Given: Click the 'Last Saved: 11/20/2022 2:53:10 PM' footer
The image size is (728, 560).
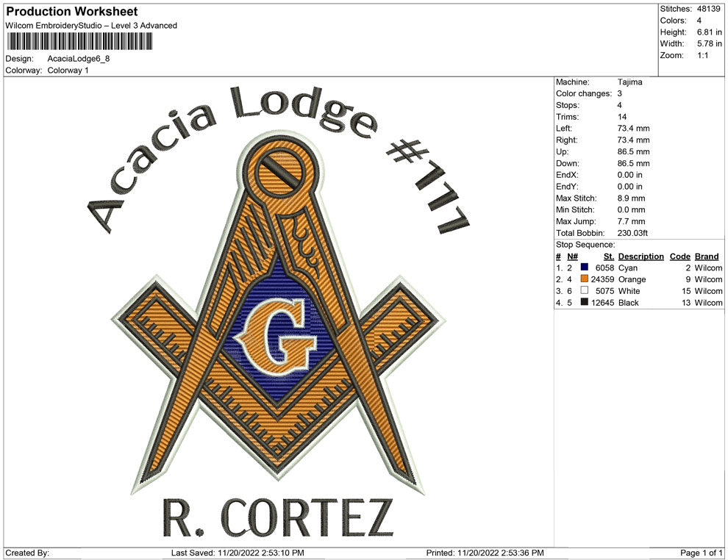Looking at the screenshot, I should point(238,553).
